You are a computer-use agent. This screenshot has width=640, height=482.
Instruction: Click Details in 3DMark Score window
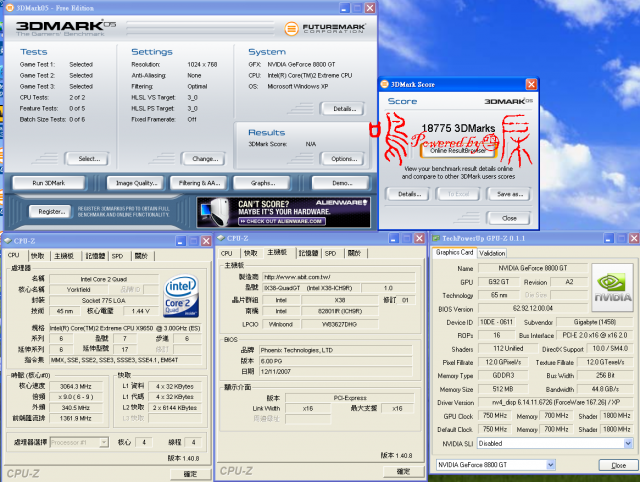pos(409,194)
